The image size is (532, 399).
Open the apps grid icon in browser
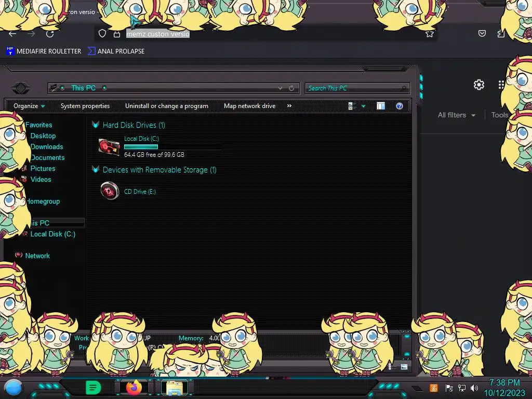pos(501,85)
